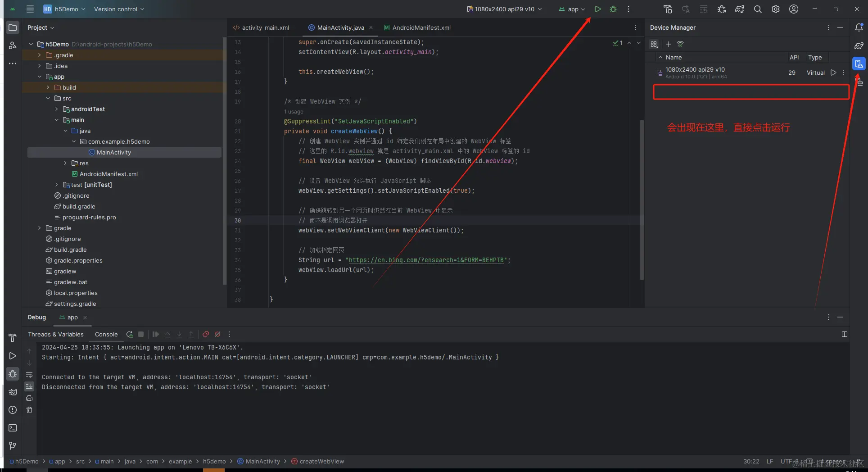Click Rerun app icon in Debug toolbar
868x472 pixels.
point(130,334)
